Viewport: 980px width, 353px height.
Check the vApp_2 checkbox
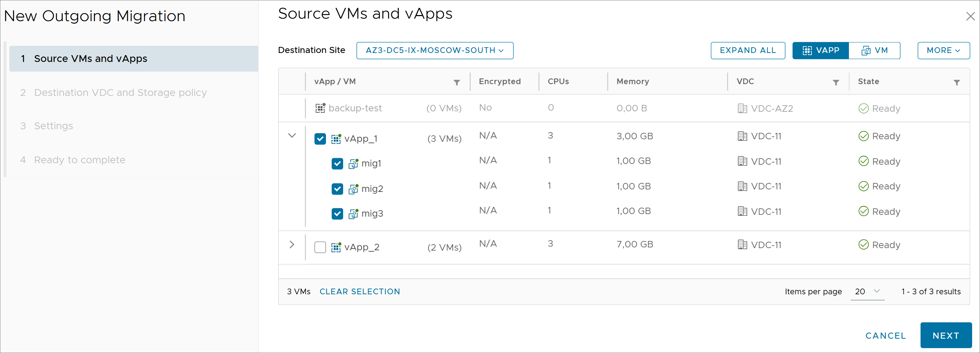(x=320, y=247)
